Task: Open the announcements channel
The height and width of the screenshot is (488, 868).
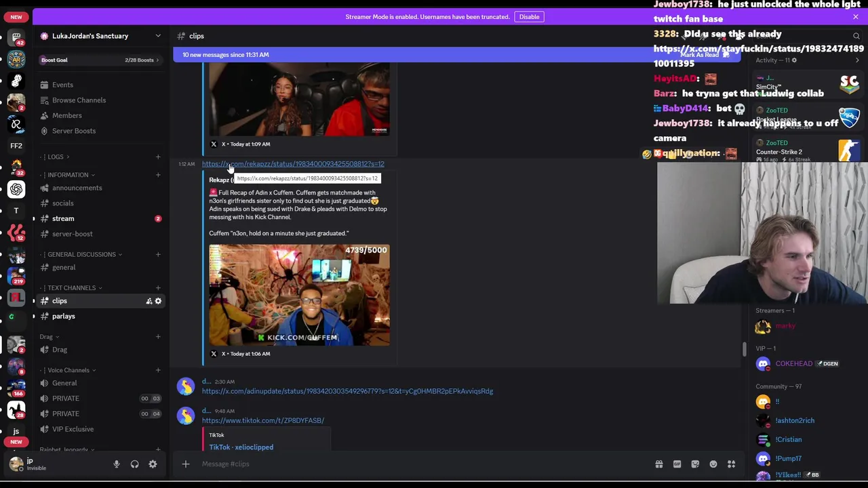Action: [x=100, y=188]
